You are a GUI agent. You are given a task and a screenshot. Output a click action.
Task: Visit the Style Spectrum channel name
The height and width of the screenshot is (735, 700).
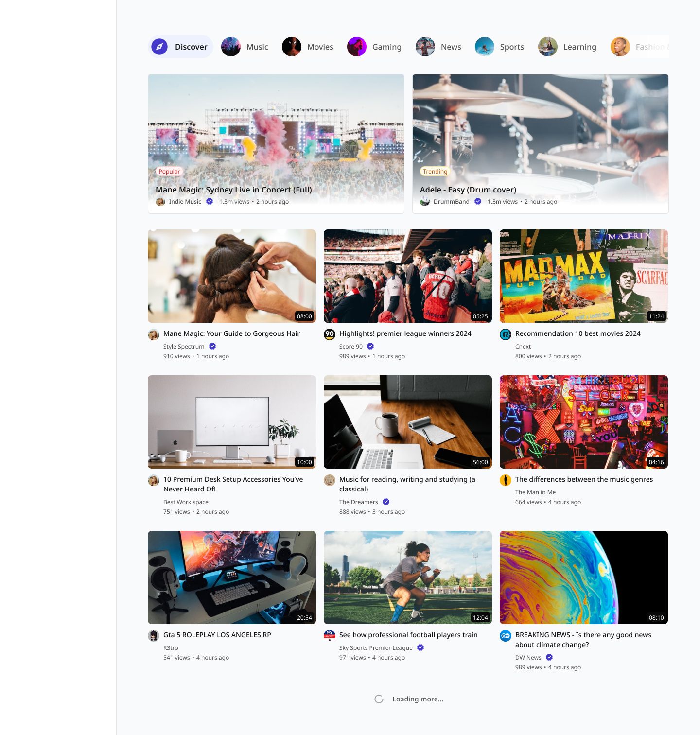point(184,346)
